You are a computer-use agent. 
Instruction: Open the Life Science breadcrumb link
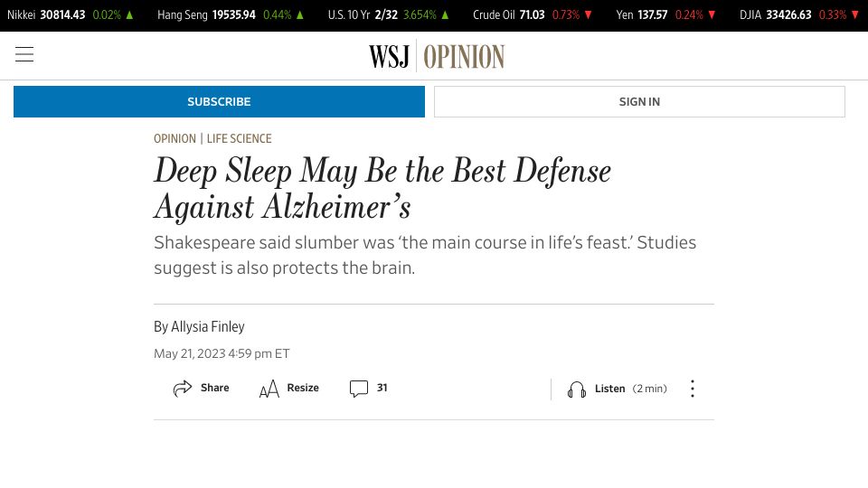point(239,138)
